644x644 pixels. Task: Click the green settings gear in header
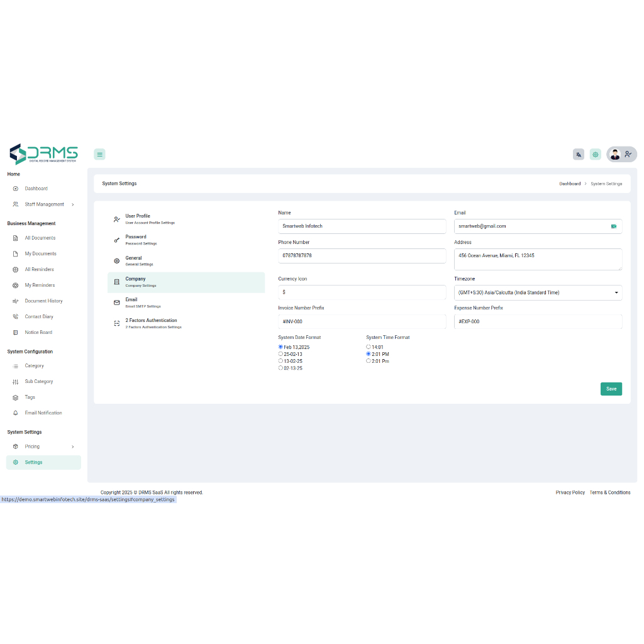[x=595, y=155]
